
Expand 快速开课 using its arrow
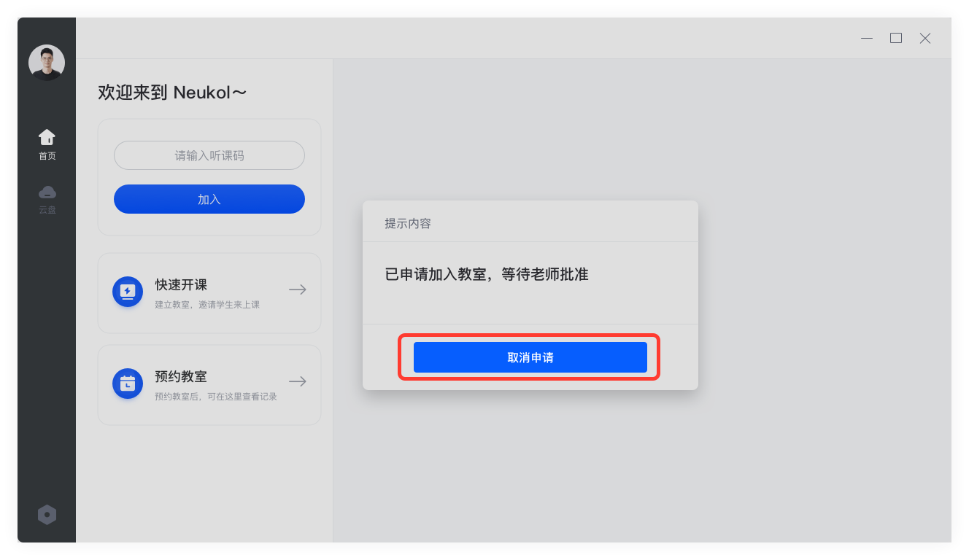coord(297,289)
